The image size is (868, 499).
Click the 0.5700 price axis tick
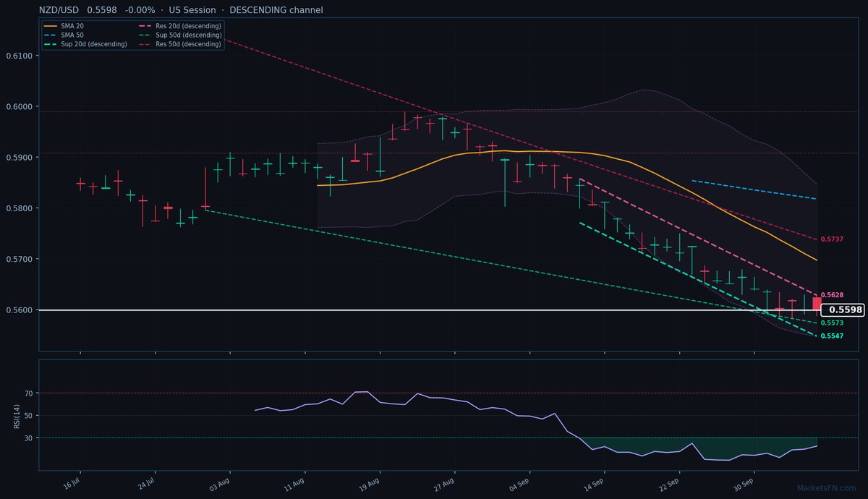coord(19,259)
